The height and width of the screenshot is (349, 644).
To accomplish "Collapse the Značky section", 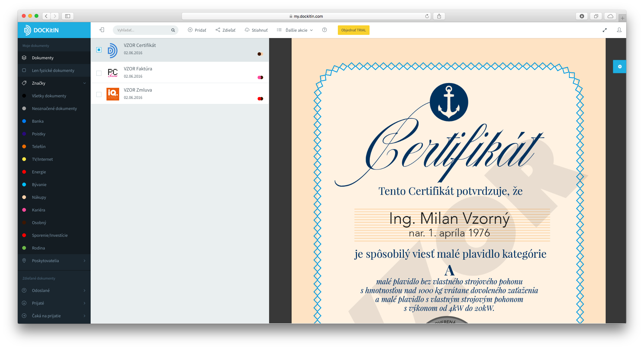I will [84, 83].
